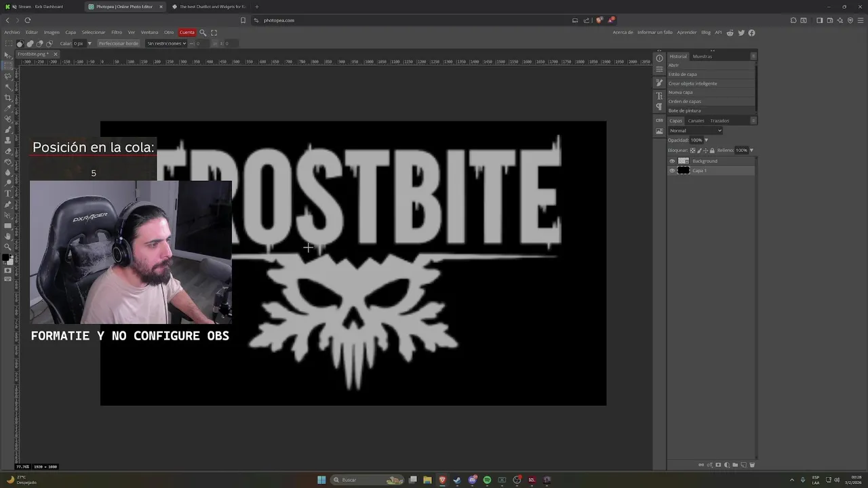Image resolution: width=868 pixels, height=488 pixels.
Task: Switch to the Trazados tab
Action: point(719,121)
